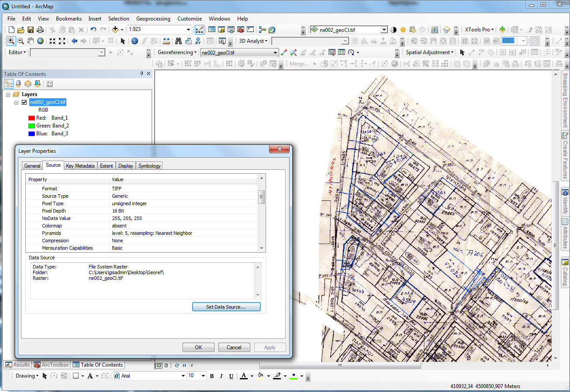Viewport: 570px width, 392px height.
Task: Select the Go To XY tool
Action: pos(198,41)
